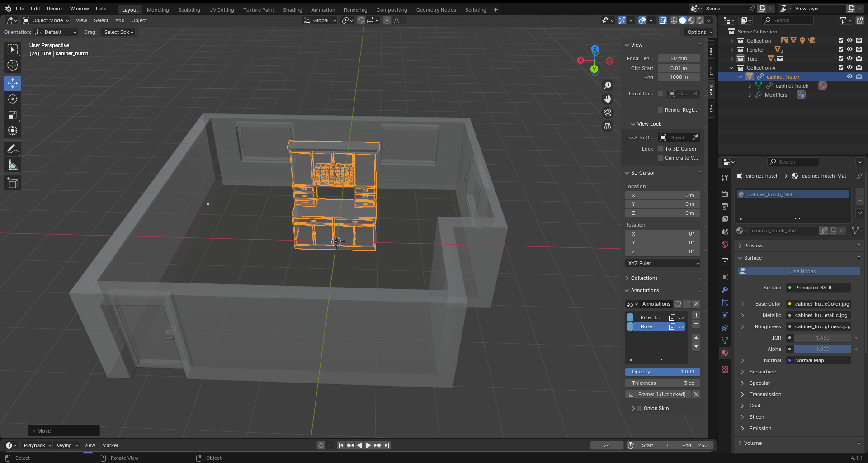Open the Edit menu
868x463 pixels.
(35, 8)
